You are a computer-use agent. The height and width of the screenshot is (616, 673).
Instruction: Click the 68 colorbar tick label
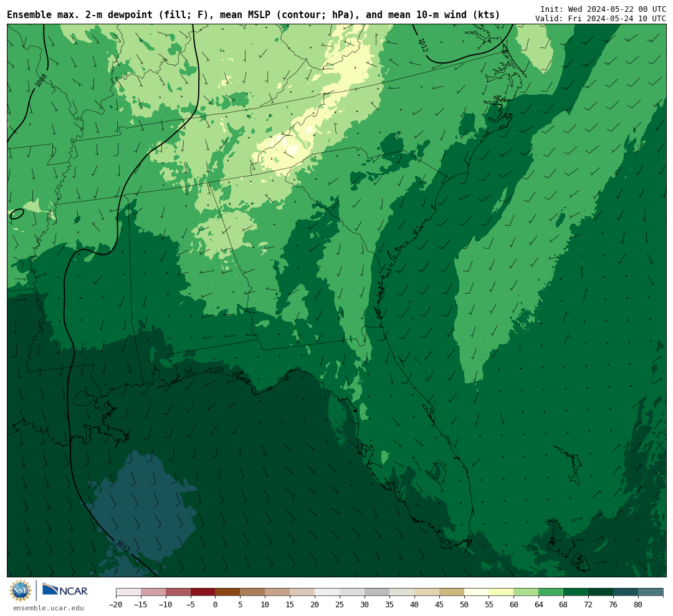564,604
